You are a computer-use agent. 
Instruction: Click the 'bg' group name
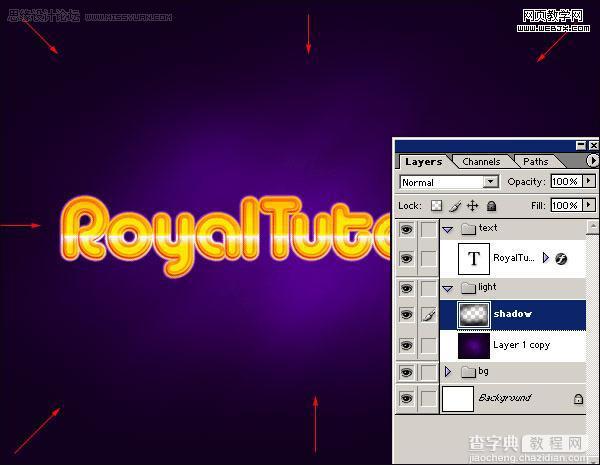tap(483, 371)
